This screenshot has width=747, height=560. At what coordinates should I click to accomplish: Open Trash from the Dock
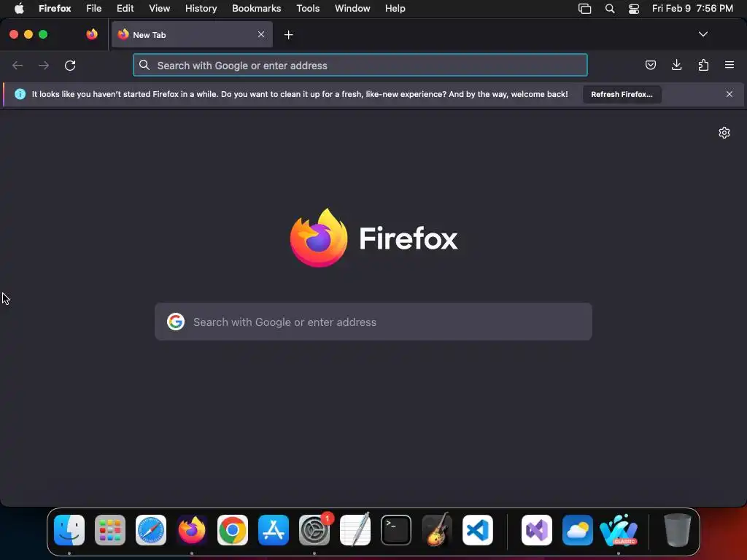coord(678,530)
